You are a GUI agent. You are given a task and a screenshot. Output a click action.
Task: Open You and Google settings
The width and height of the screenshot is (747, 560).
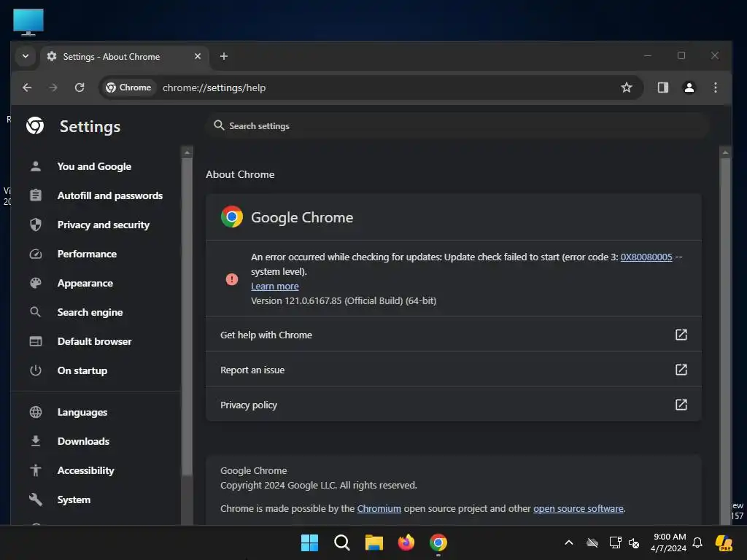click(x=94, y=167)
